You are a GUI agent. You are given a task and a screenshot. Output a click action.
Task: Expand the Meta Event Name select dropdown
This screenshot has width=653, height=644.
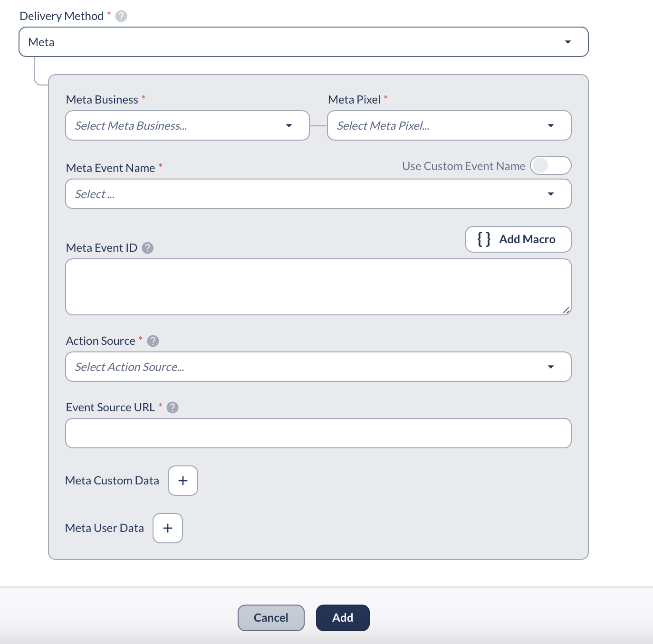(x=318, y=194)
